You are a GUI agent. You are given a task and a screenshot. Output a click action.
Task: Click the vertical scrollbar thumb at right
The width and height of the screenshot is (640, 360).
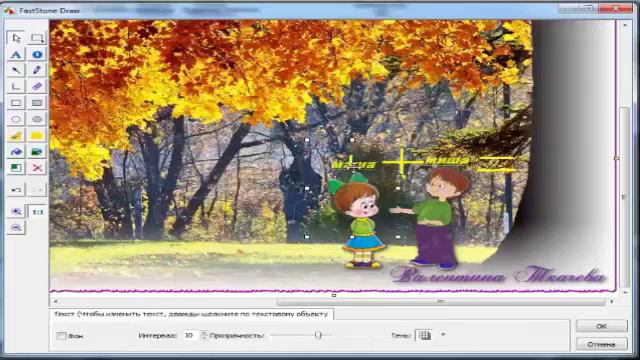coord(624,197)
